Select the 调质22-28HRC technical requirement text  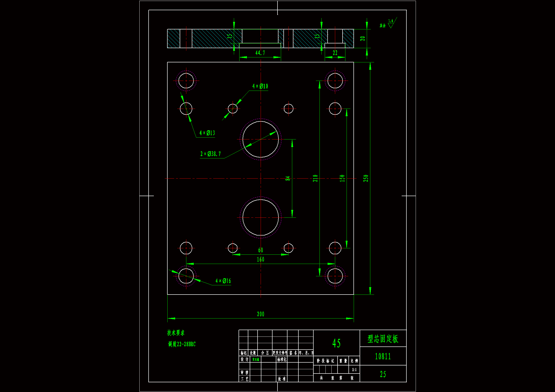coord(182,344)
